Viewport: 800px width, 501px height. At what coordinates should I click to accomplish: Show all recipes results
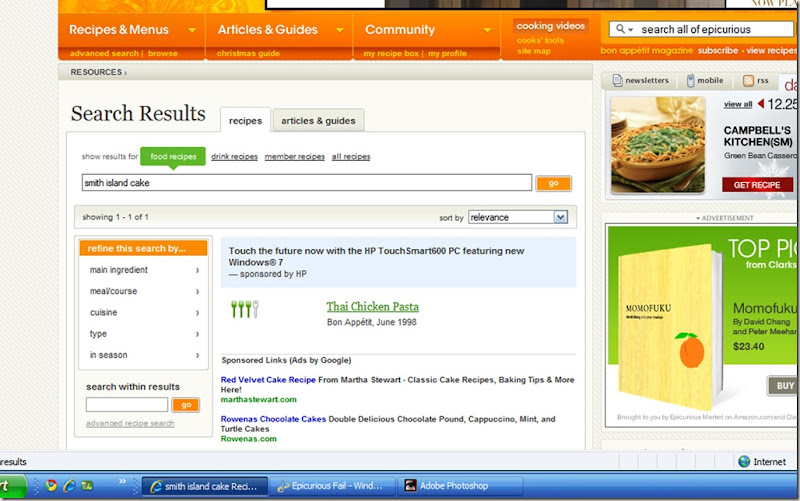(351, 157)
